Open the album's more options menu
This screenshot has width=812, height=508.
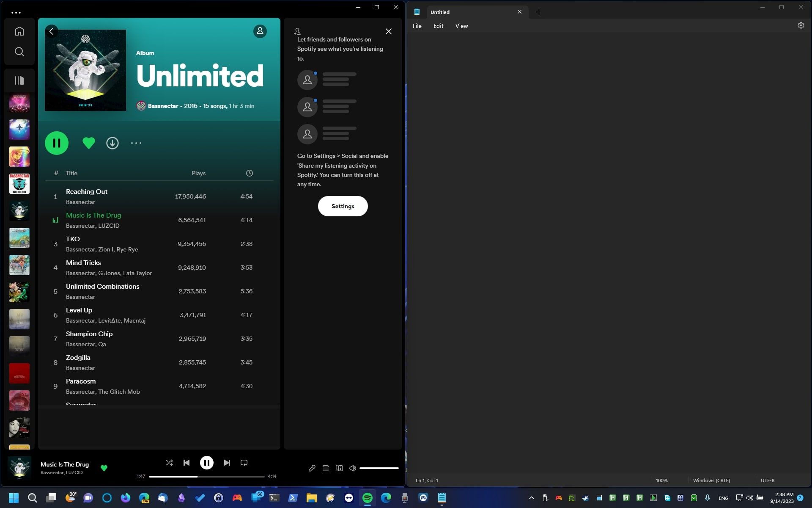point(136,143)
